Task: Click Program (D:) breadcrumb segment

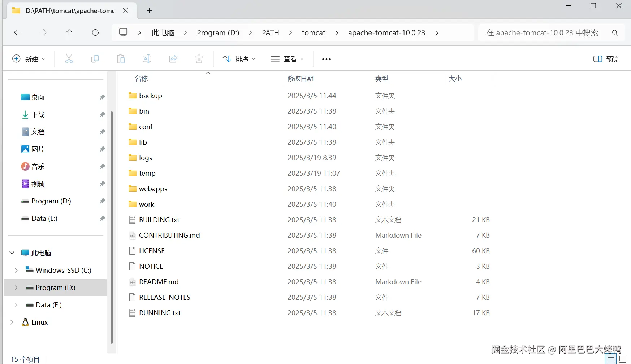Action: (218, 33)
